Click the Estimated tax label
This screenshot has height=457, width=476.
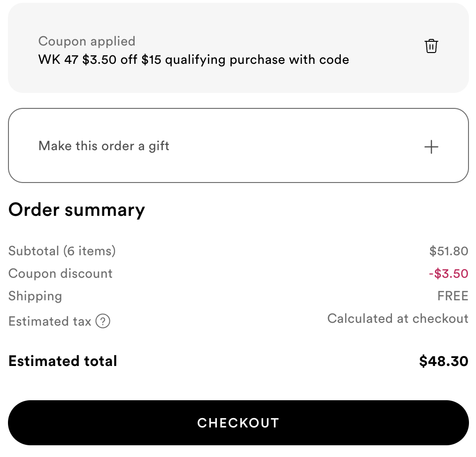[50, 321]
